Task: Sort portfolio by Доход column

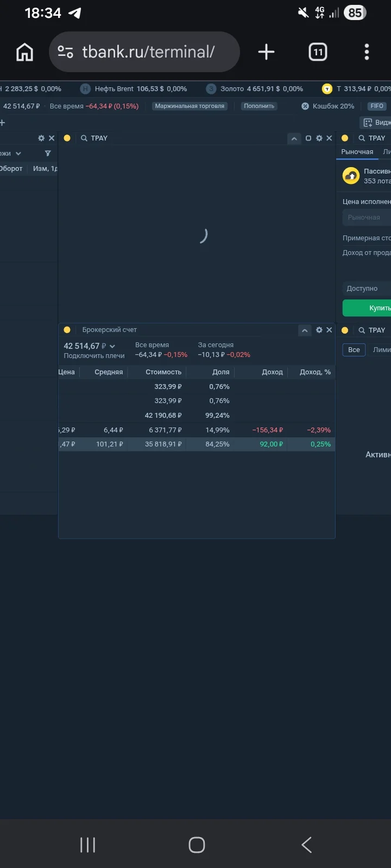Action: pyautogui.click(x=272, y=372)
